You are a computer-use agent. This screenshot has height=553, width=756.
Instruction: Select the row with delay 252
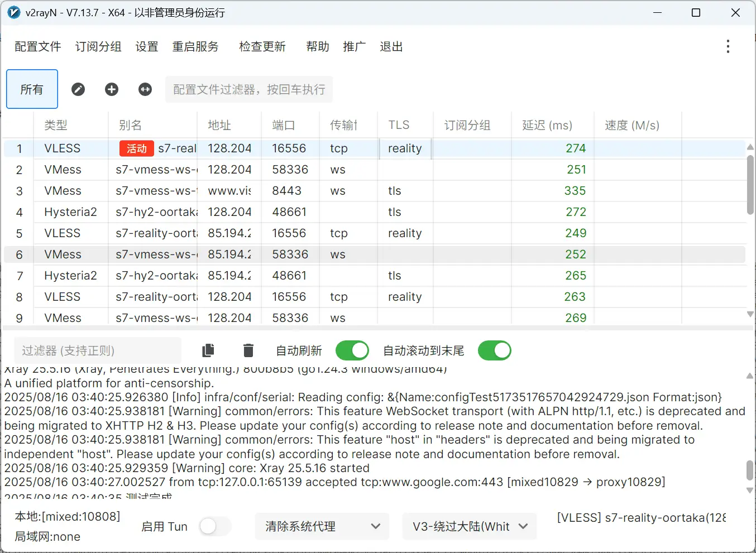375,254
